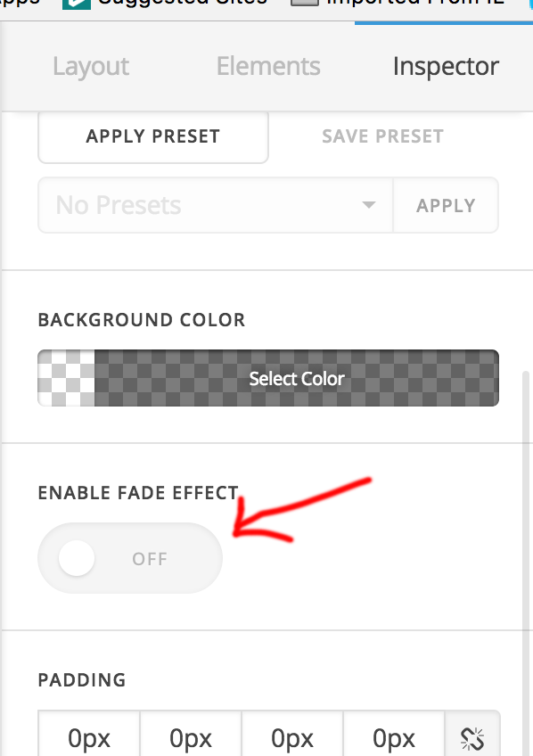The image size is (533, 756).
Task: Click the SAVE PRESET button
Action: tap(382, 136)
